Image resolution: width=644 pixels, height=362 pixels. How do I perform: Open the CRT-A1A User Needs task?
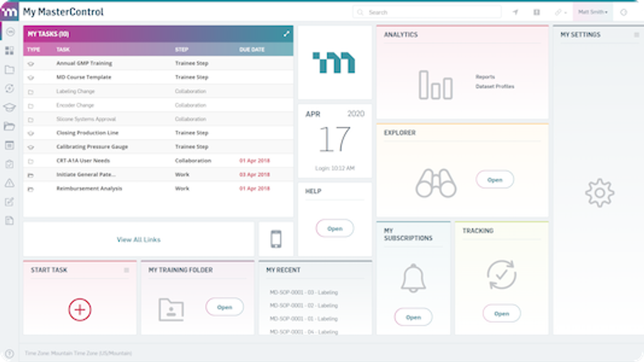(x=83, y=161)
